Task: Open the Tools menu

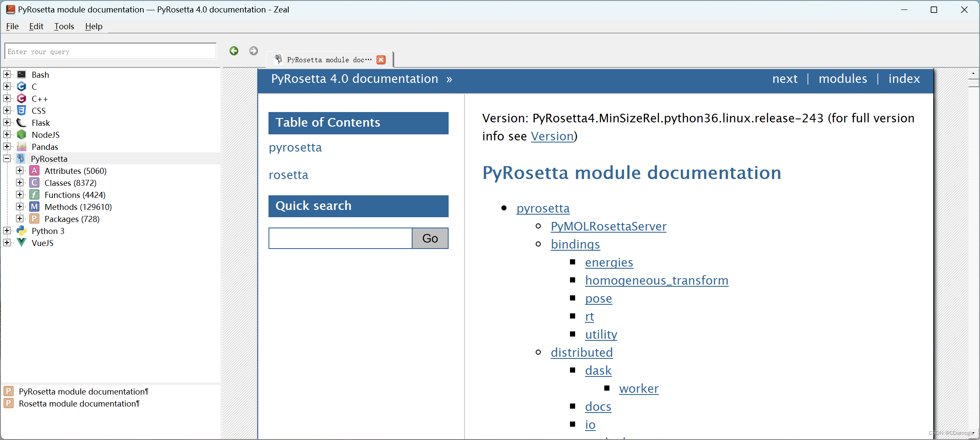Action: [x=64, y=26]
